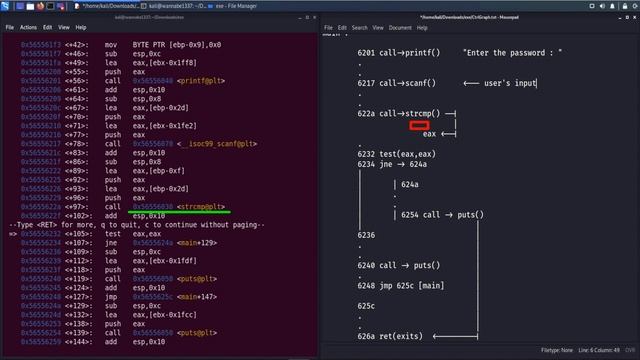Click 'BYTE PTR [ebp-0x9],0x0' operand
Image resolution: width=640 pixels, height=360 pixels.
[x=177, y=45]
